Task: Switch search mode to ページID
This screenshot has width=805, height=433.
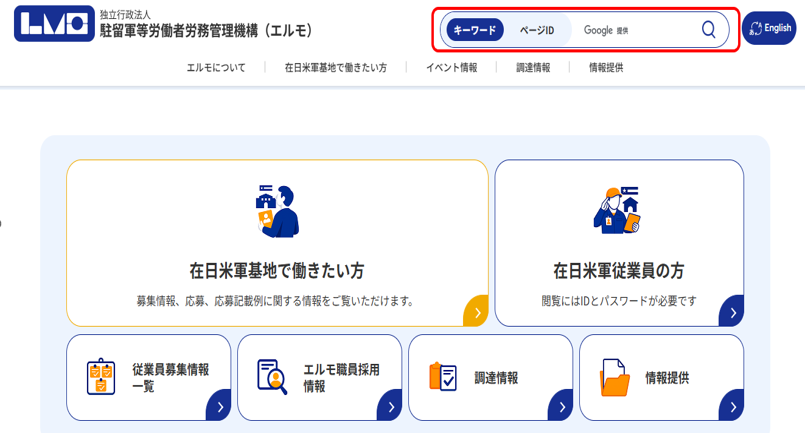Action: [536, 30]
